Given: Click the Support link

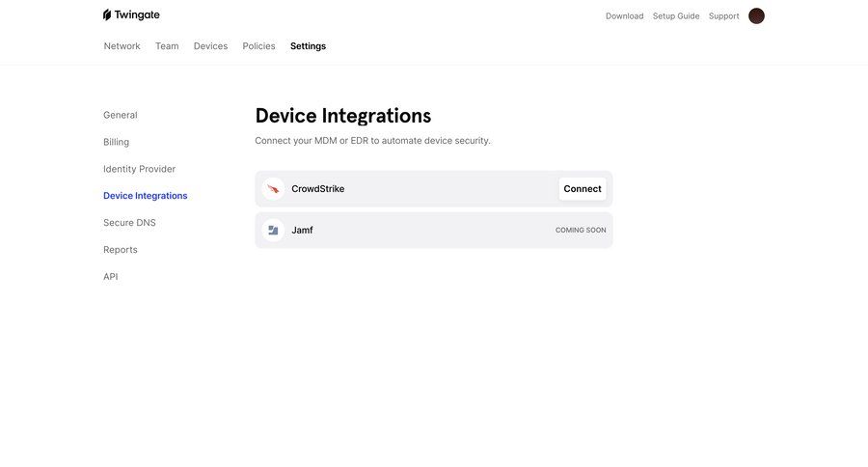Looking at the screenshot, I should coord(723,16).
